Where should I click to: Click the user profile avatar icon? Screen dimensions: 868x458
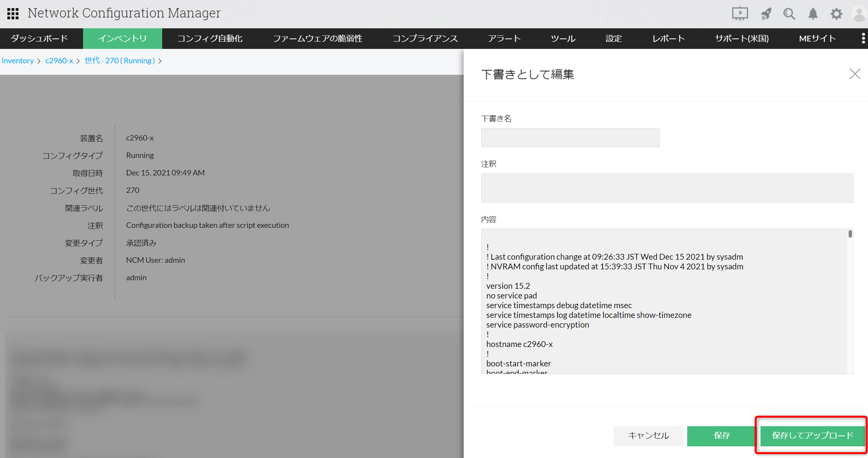pyautogui.click(x=859, y=14)
